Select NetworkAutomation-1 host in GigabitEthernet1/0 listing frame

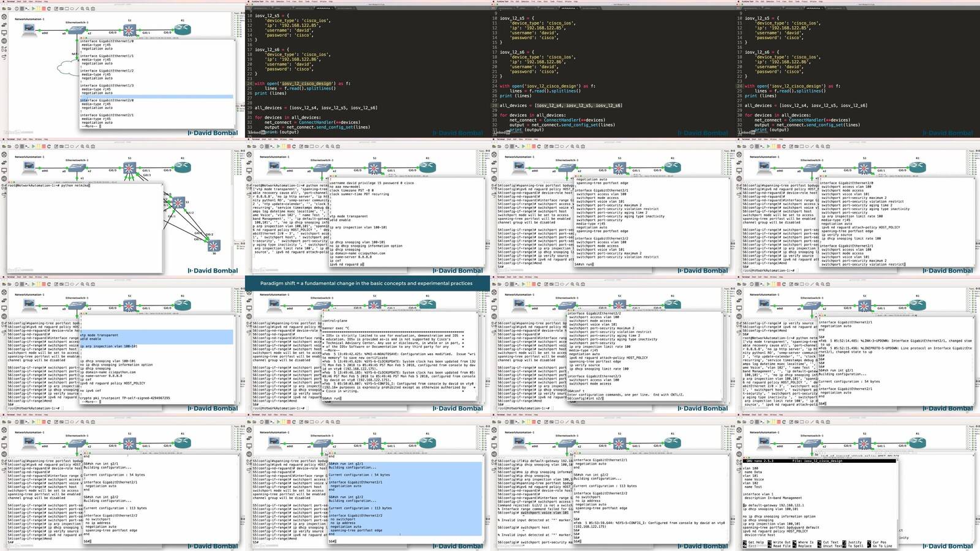29,29
